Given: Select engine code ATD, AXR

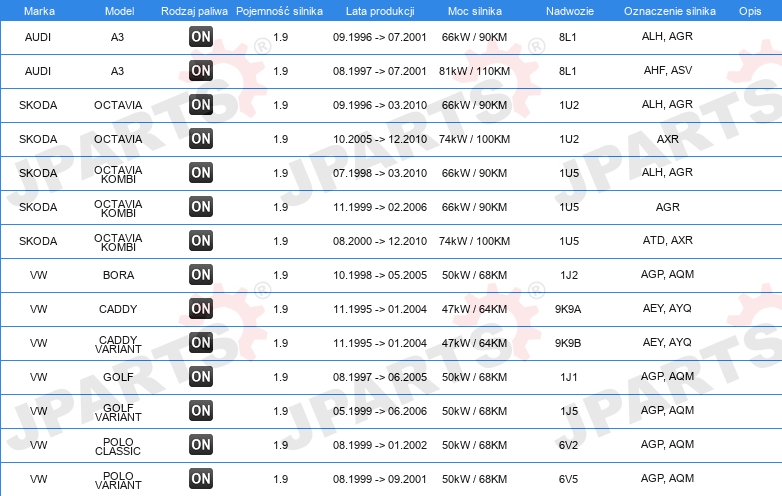Looking at the screenshot, I should click(x=668, y=240).
